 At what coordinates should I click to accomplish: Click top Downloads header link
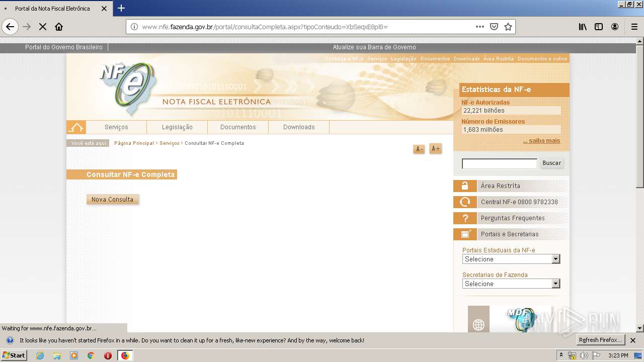coord(467,59)
